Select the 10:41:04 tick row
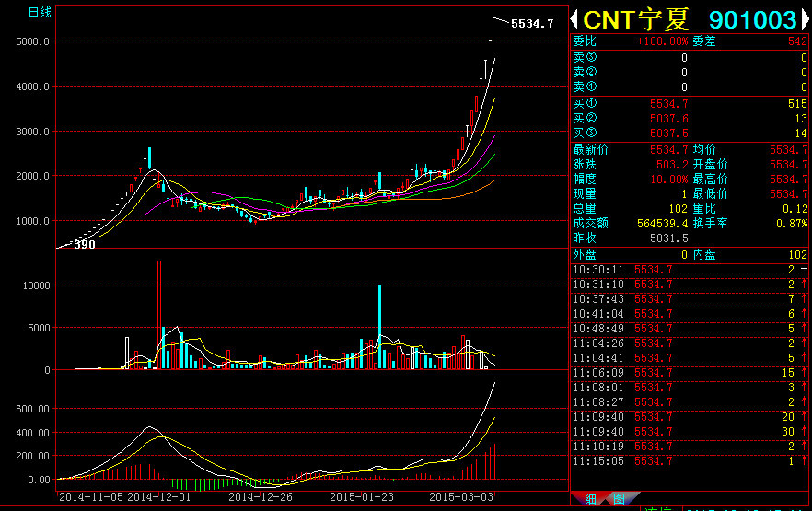Viewport: 812px width, 511px height. point(690,314)
